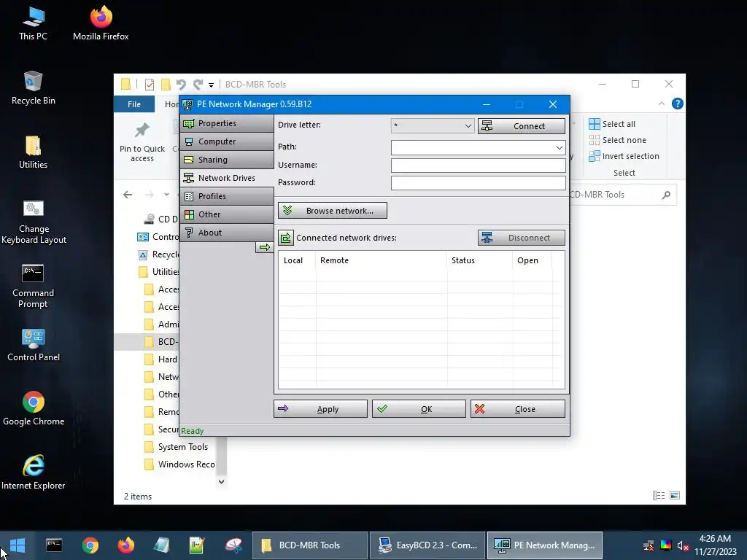This screenshot has width=747, height=560.
Task: Switch to BCD-MBR Tools taskbar window
Action: click(x=309, y=545)
